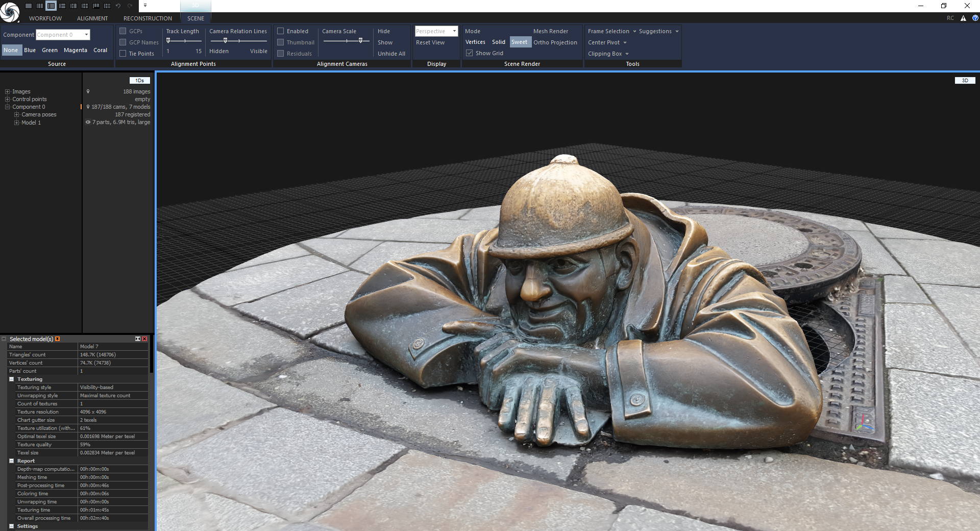The width and height of the screenshot is (980, 531).
Task: Select the highlighted narrow-left wide-right layout icon
Action: [x=51, y=6]
